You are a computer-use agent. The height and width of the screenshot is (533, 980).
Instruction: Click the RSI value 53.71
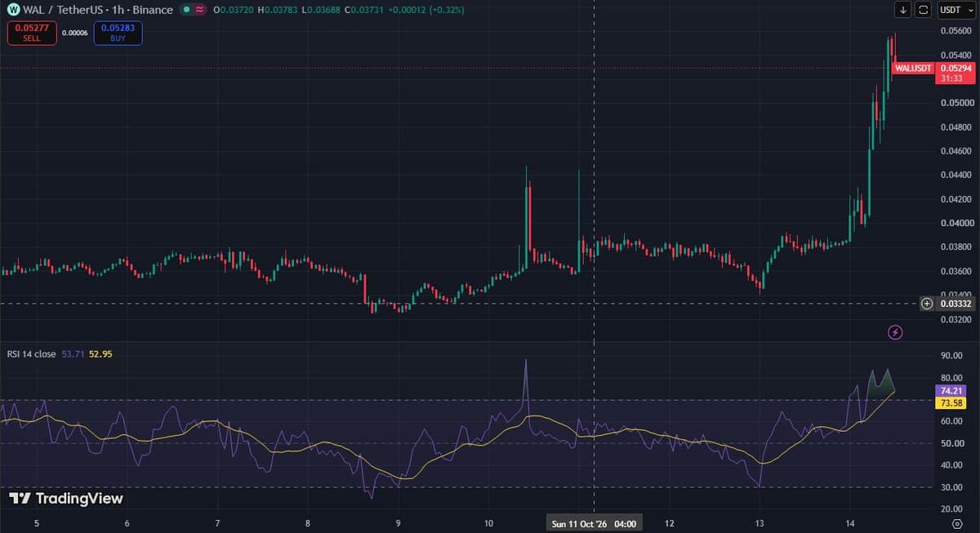click(x=73, y=354)
